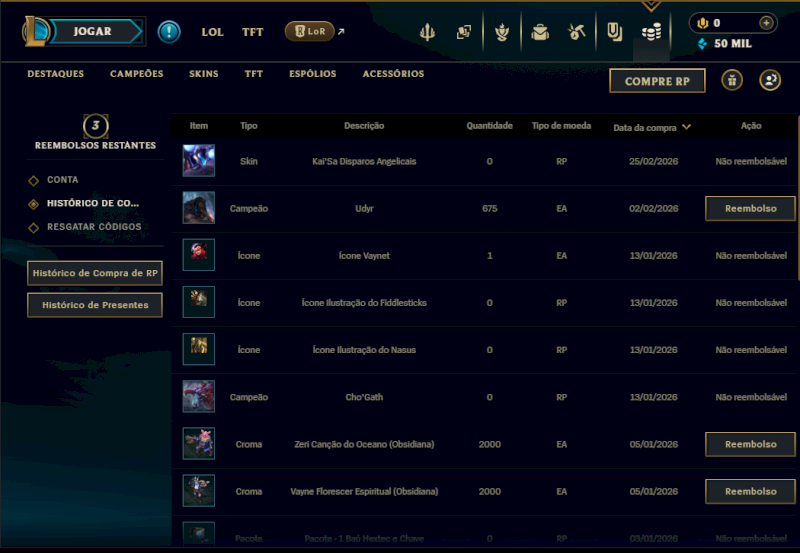The height and width of the screenshot is (553, 800).
Task: Open the Loot chest icon
Action: (x=540, y=32)
